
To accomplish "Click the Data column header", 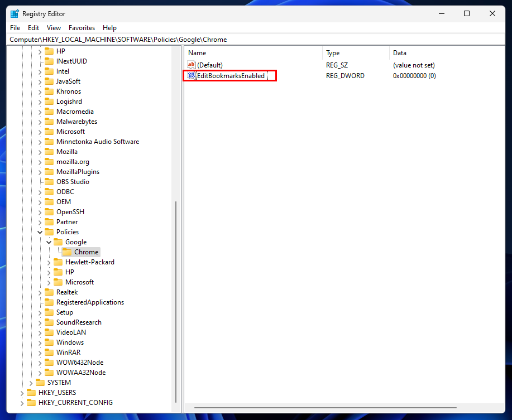I will [447, 53].
